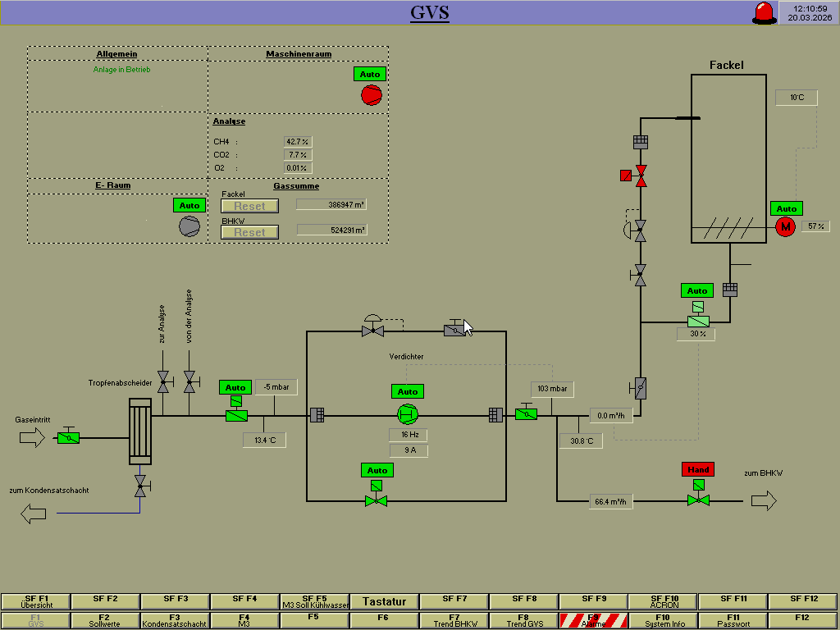Toggle the red Hand mode button
840x630 pixels.
point(698,469)
